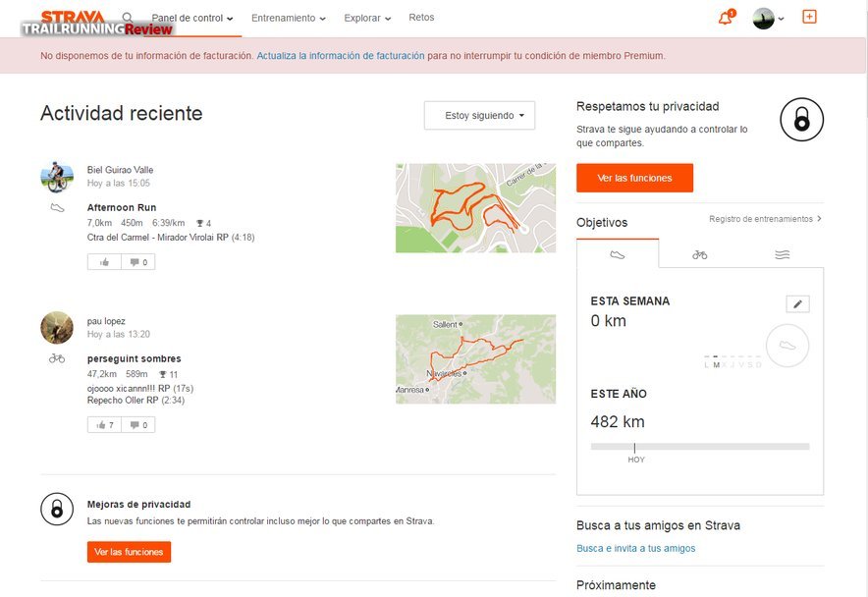Click pau lopez's avatar

57,328
